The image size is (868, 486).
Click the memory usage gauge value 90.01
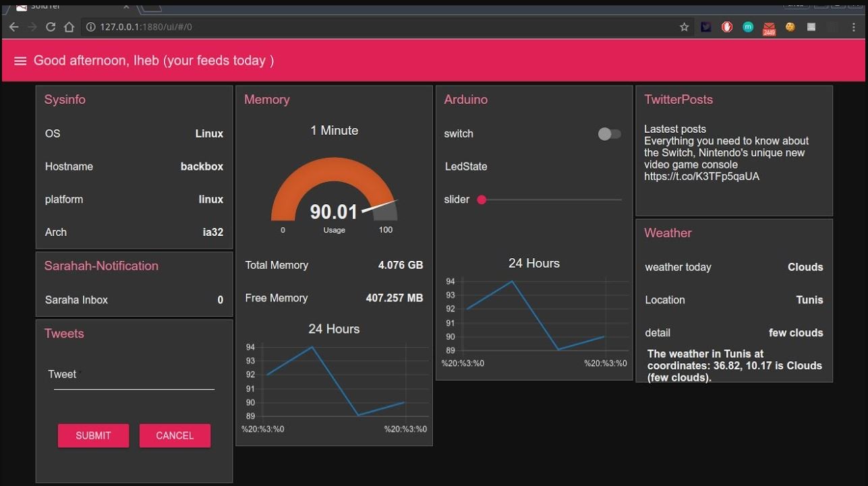pyautogui.click(x=333, y=212)
